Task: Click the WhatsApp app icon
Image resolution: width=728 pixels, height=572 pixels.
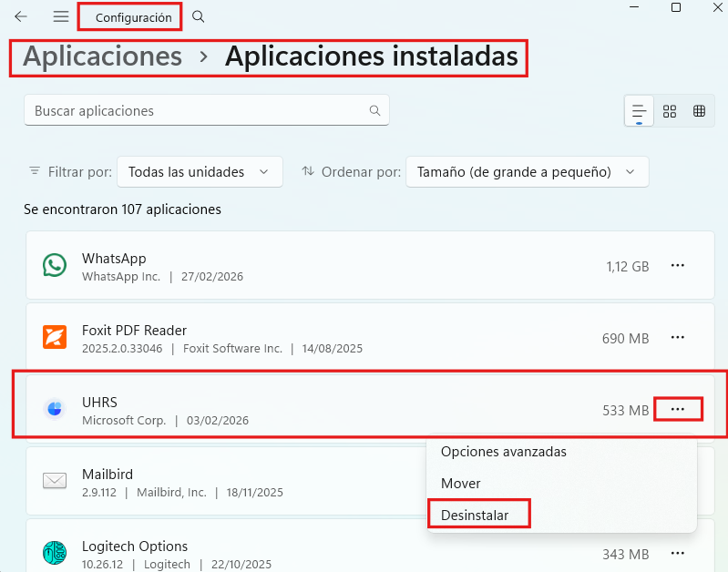Action: pyautogui.click(x=55, y=265)
